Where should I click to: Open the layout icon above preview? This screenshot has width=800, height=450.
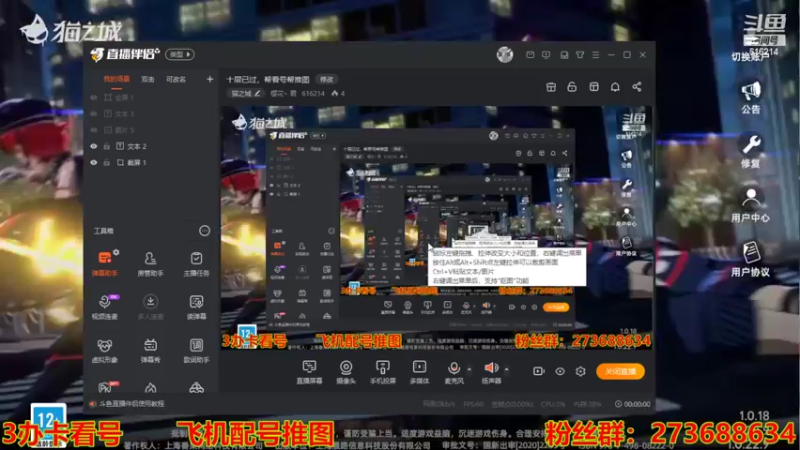pos(594,87)
